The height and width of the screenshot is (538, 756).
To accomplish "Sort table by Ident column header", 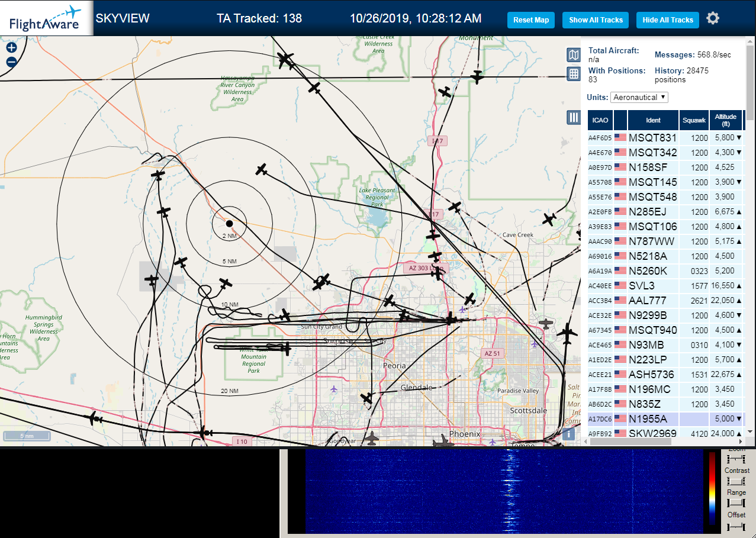I will [653, 120].
